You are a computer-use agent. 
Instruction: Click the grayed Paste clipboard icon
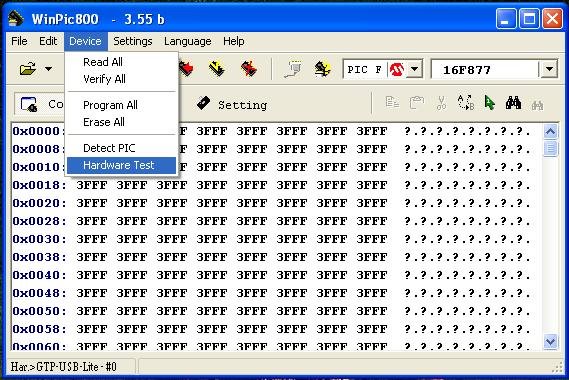click(x=417, y=103)
